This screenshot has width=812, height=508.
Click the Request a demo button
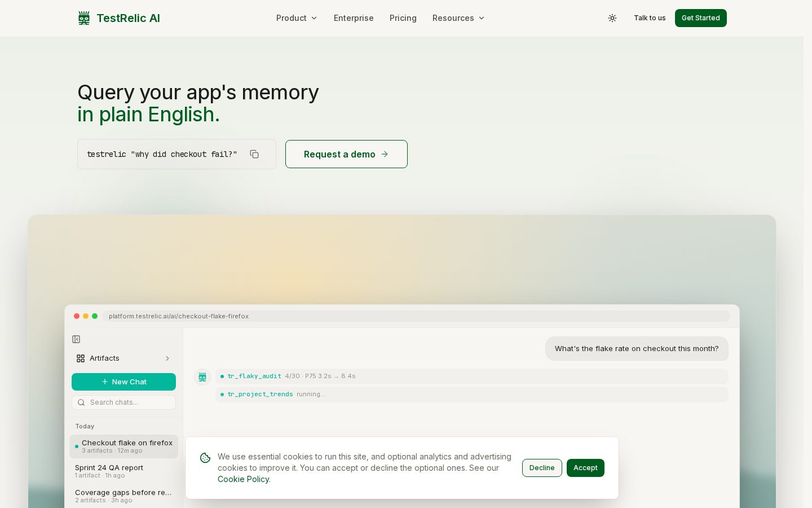tap(346, 154)
